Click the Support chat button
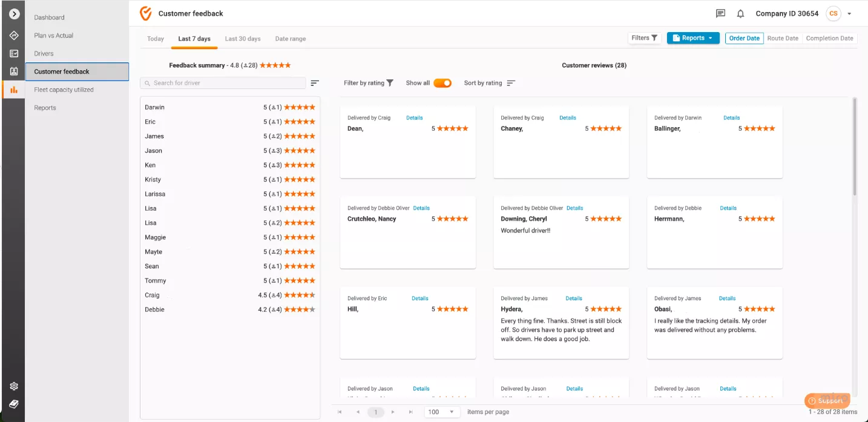Viewport: 868px width, 422px height. (x=827, y=401)
